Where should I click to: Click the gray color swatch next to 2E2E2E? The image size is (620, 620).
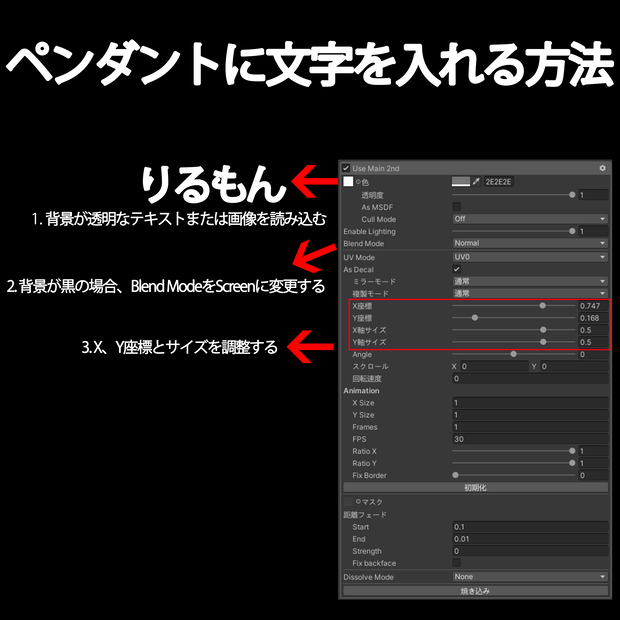[x=461, y=181]
